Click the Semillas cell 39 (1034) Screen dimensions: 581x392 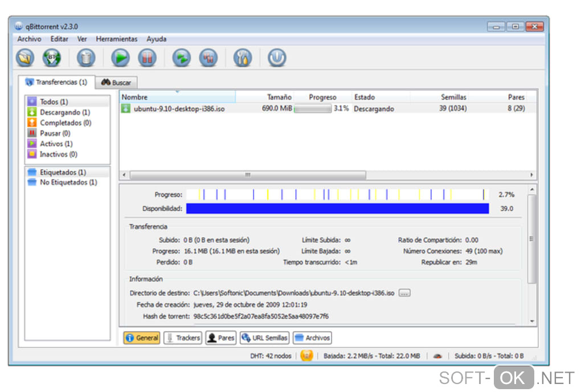pyautogui.click(x=453, y=109)
